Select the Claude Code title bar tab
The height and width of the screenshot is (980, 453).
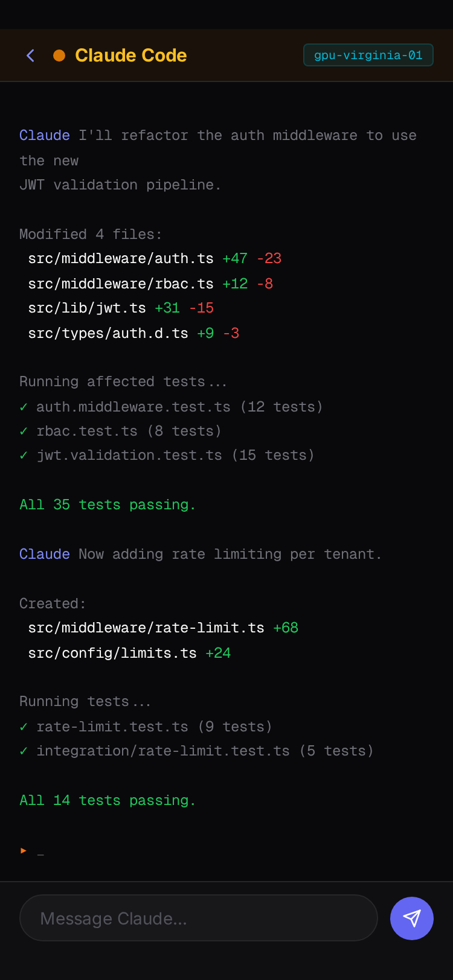point(130,55)
